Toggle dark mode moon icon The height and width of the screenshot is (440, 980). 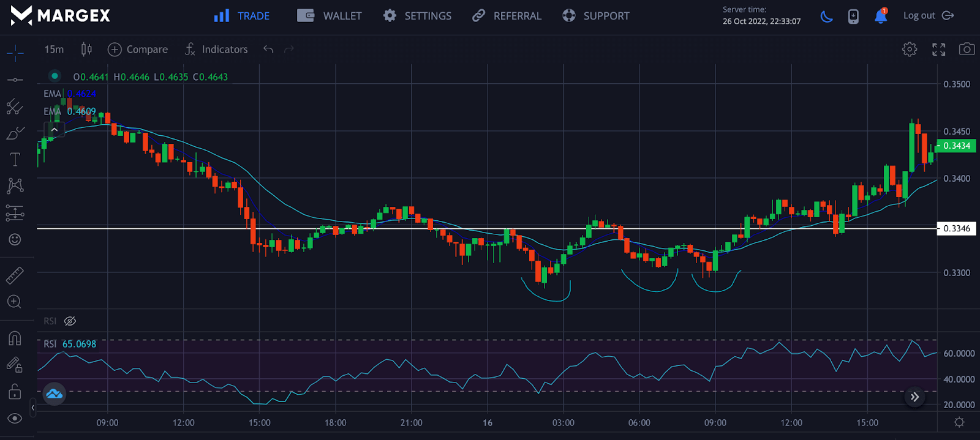tap(826, 17)
